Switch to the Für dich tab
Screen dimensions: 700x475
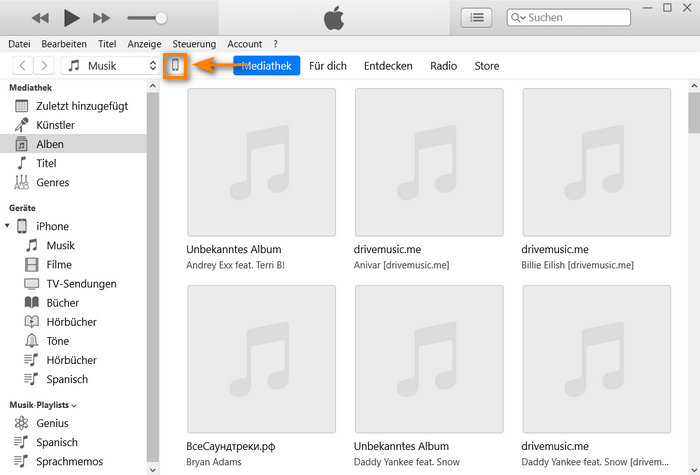click(x=328, y=66)
